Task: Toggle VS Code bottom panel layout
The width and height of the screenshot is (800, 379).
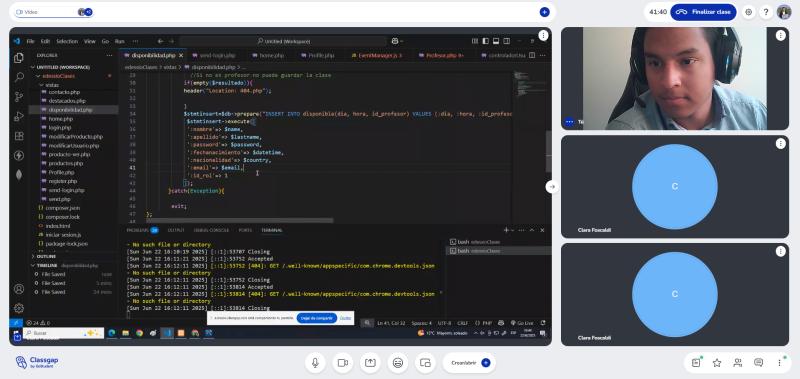Action: tap(496, 41)
